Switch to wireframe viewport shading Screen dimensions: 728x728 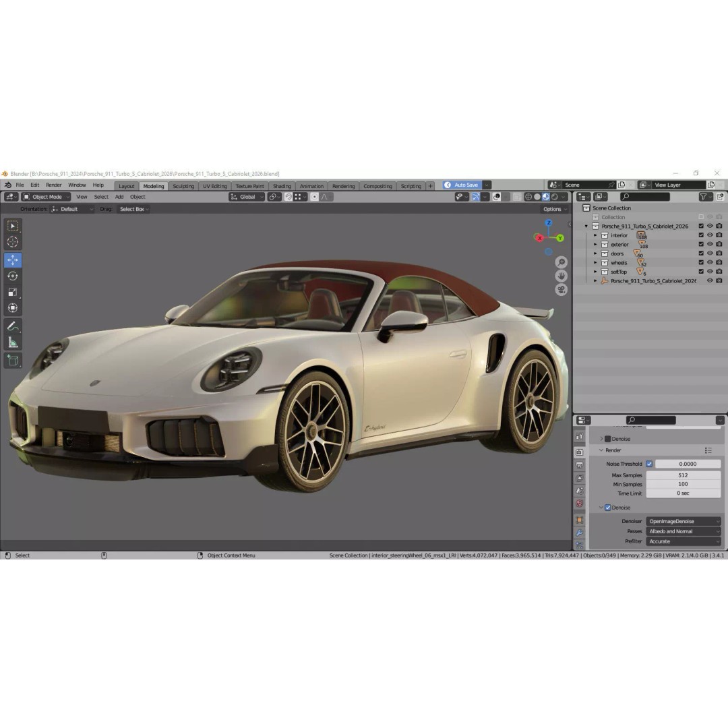coord(528,197)
